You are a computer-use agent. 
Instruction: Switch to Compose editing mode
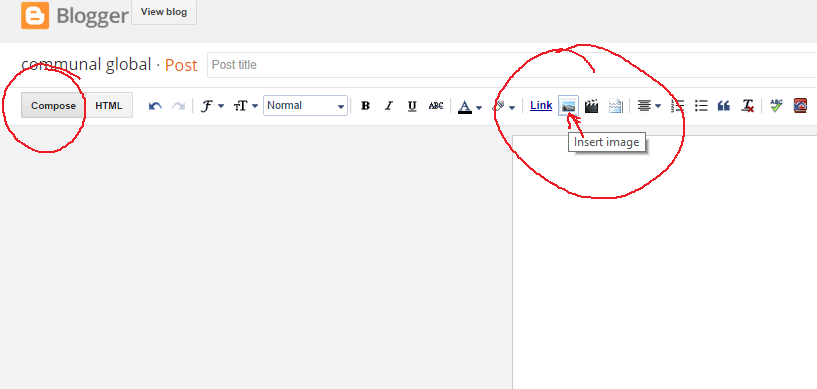pyautogui.click(x=53, y=106)
